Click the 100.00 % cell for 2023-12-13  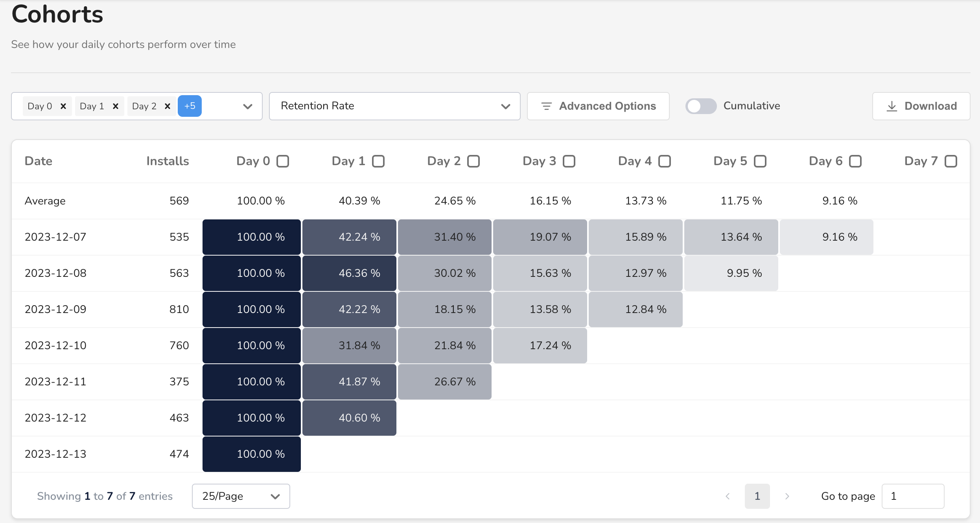252,454
